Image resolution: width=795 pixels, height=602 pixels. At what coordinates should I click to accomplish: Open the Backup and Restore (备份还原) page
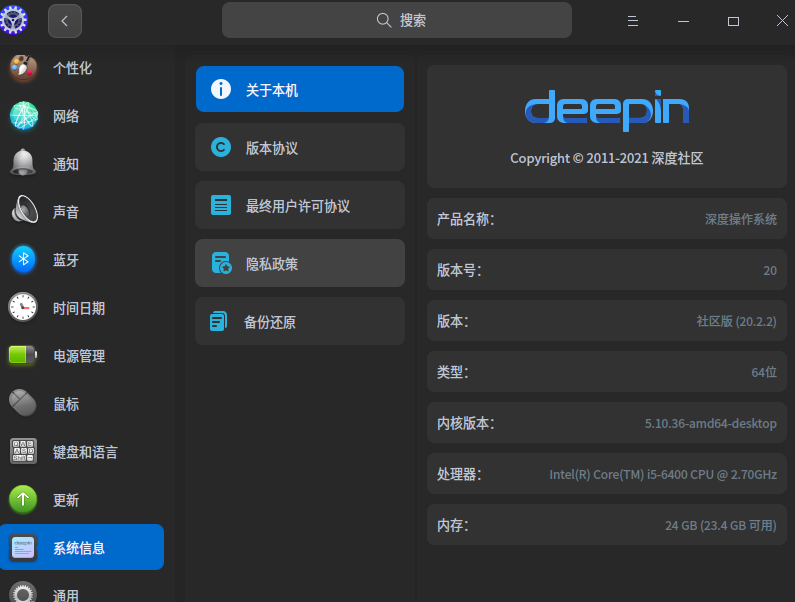[x=299, y=322]
